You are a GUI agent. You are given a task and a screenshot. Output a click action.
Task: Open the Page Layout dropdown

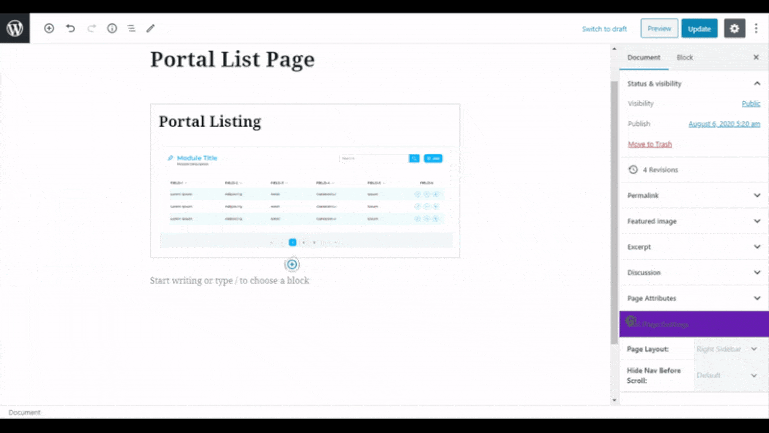point(727,349)
